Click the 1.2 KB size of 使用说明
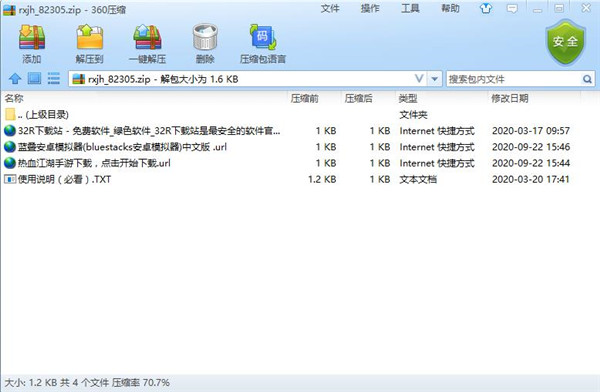Viewport: 600px width, 392px height. tap(322, 179)
